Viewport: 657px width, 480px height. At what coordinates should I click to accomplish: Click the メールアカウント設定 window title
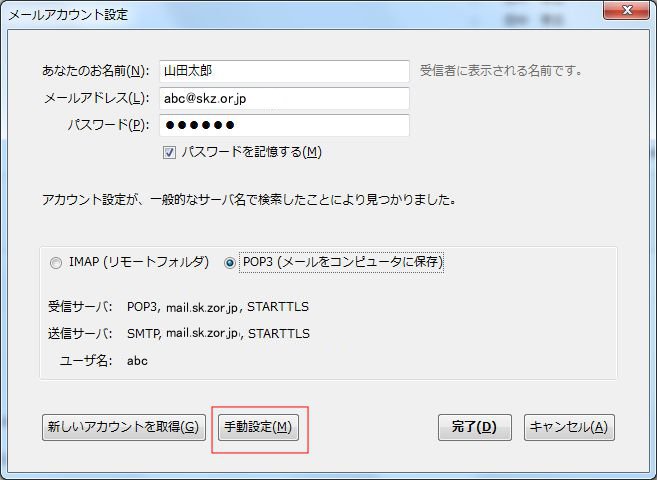[68, 15]
